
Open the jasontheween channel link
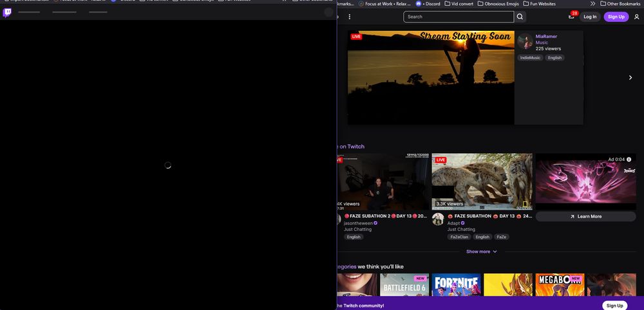357,223
